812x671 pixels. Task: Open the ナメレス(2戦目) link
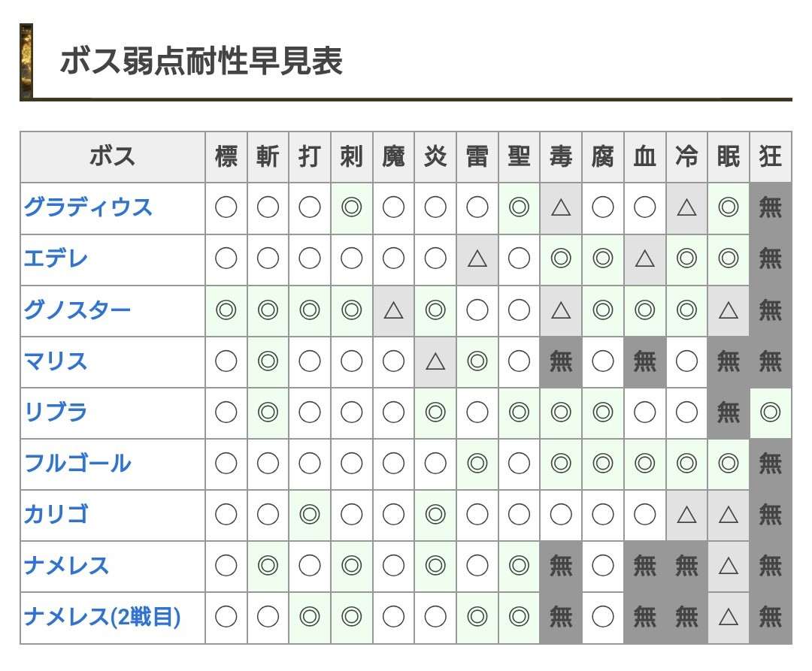click(102, 617)
